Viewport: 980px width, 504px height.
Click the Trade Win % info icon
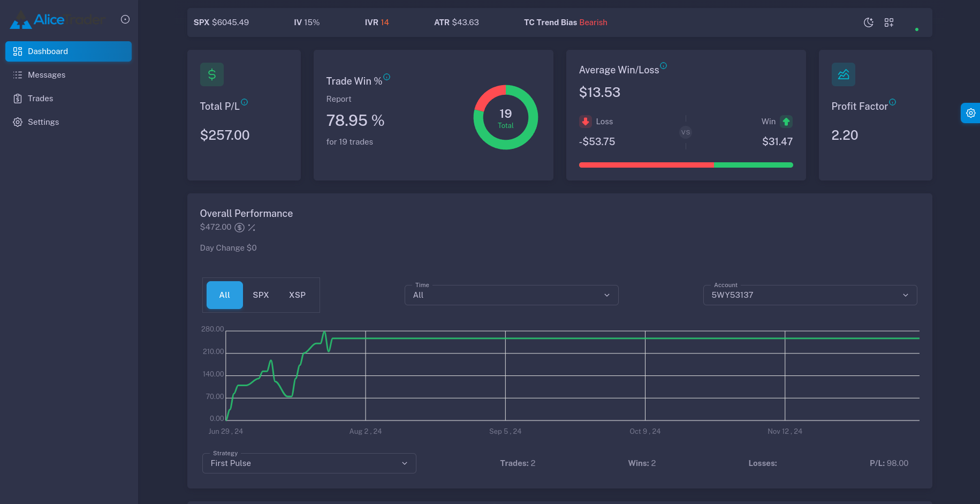pos(387,77)
